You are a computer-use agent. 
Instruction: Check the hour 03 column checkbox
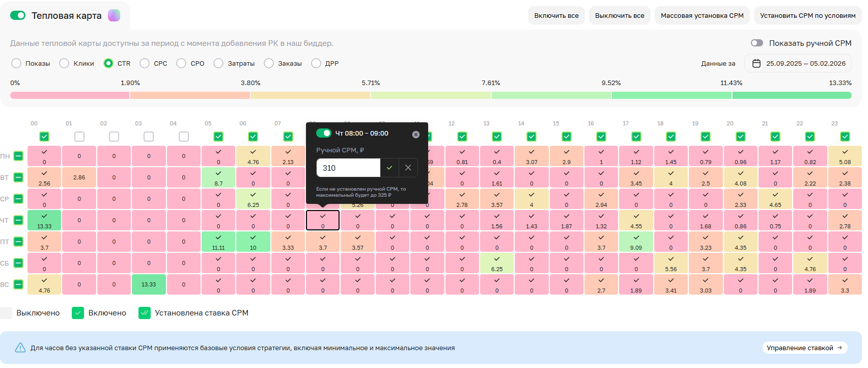point(149,137)
